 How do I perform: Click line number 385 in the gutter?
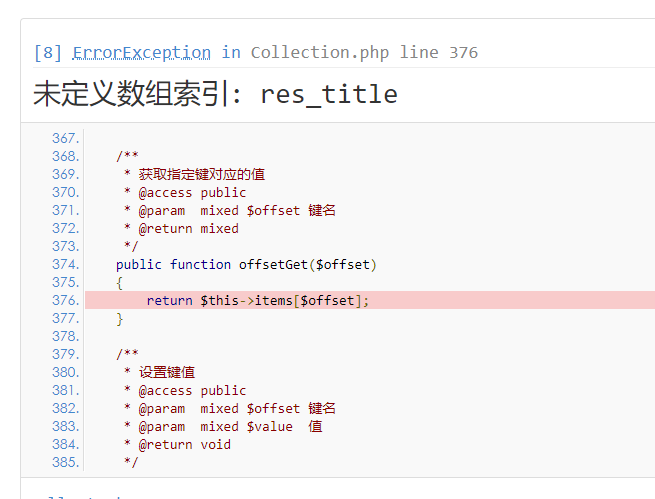pyautogui.click(x=65, y=462)
